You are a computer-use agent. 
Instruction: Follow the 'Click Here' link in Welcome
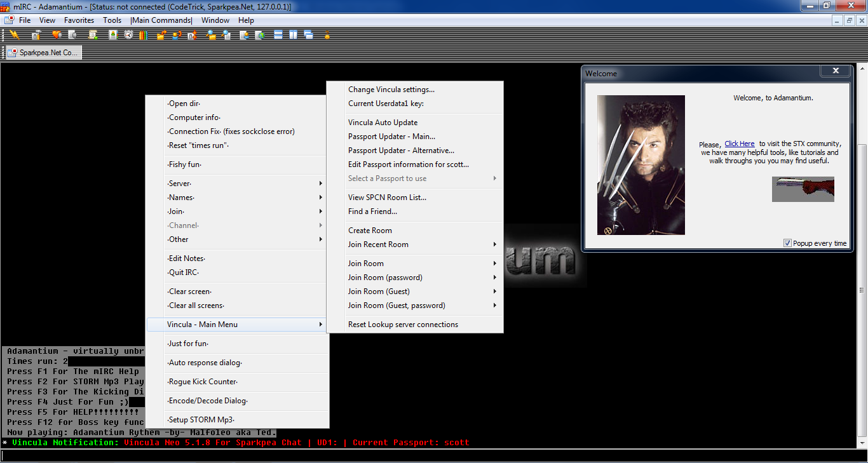[740, 144]
